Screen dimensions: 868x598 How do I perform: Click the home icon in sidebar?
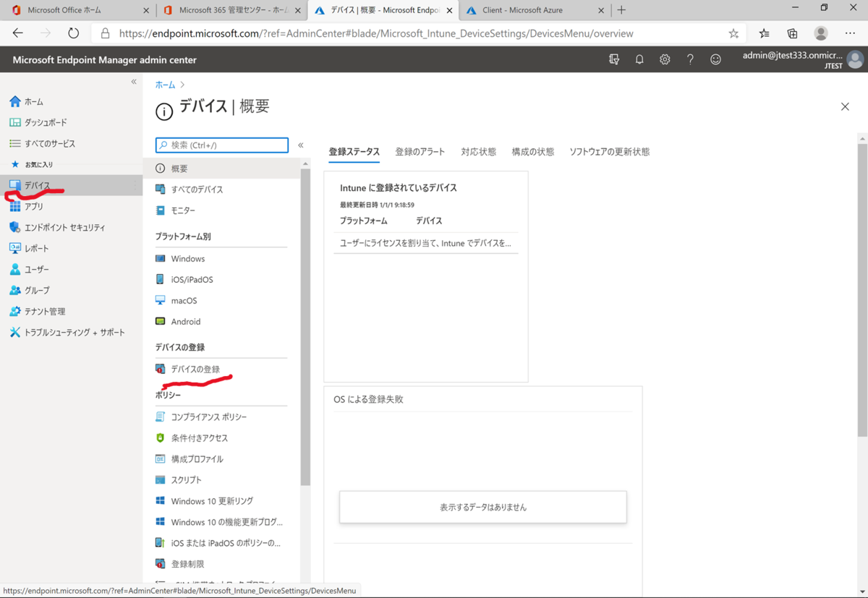15,102
